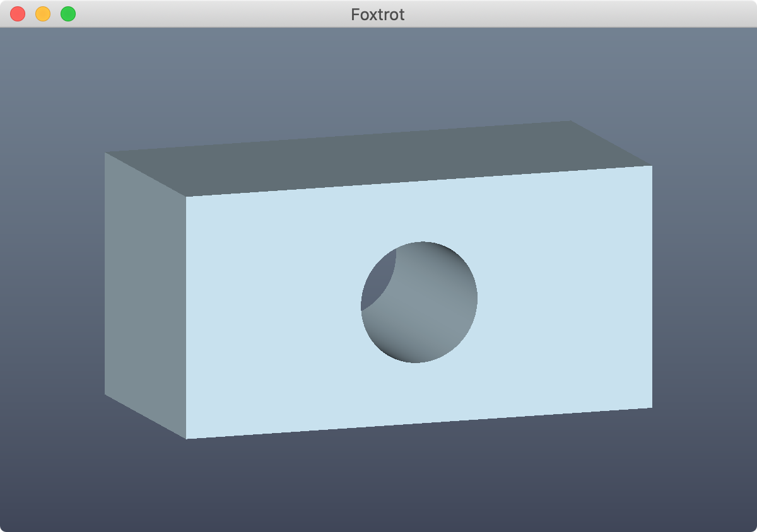Click front face top-left corner of the box
Screen dimensions: 757x532
point(187,197)
